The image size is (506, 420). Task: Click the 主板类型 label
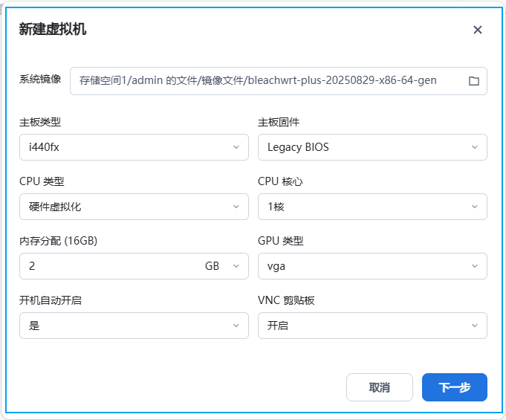tap(40, 122)
